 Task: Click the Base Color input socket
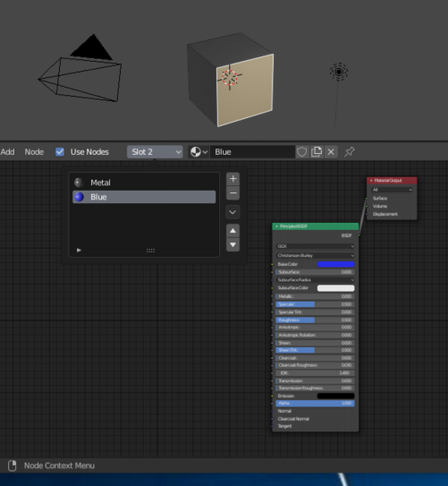[x=272, y=264]
